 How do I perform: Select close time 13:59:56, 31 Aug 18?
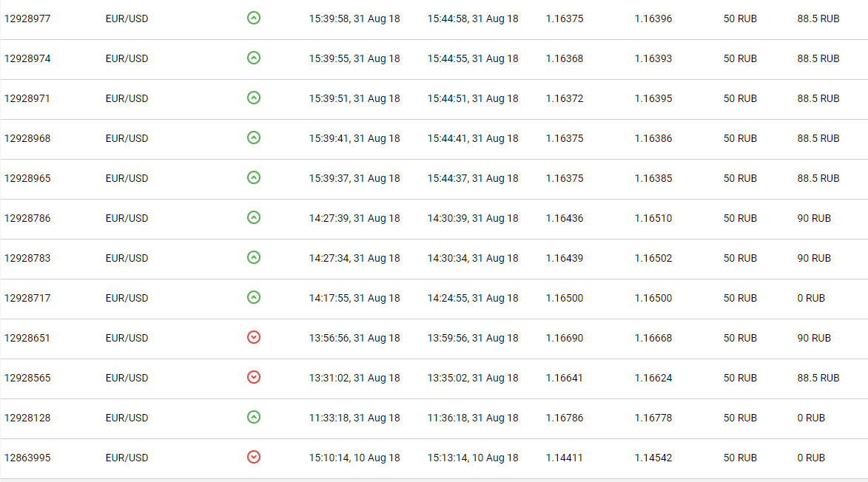(473, 339)
